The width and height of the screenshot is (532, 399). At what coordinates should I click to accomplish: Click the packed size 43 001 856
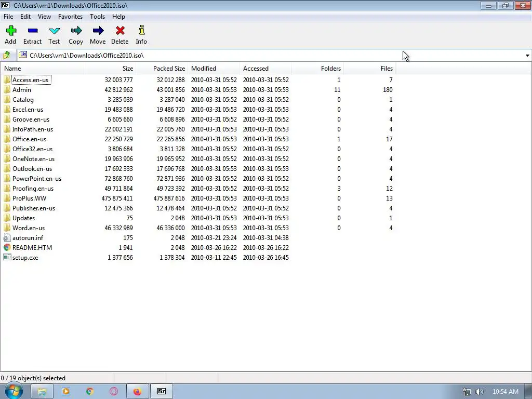(x=170, y=89)
